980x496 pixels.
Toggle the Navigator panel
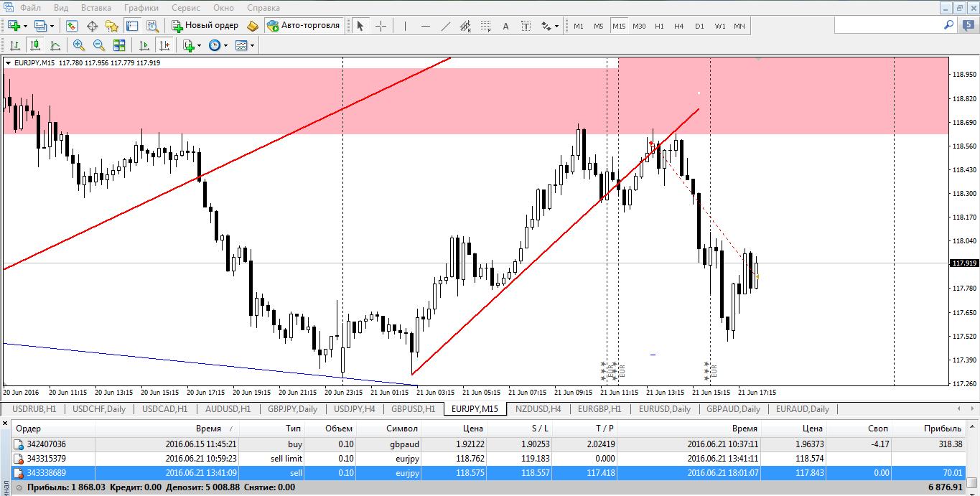112,26
